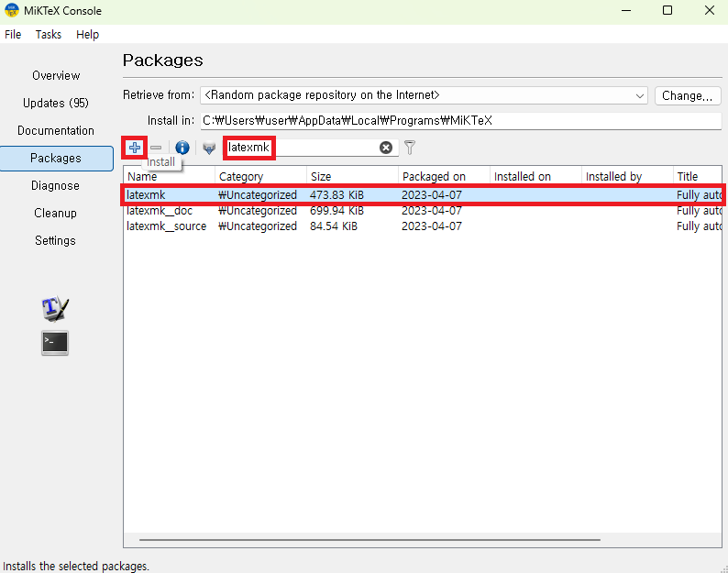
Task: Open the File menu
Action: (x=13, y=34)
